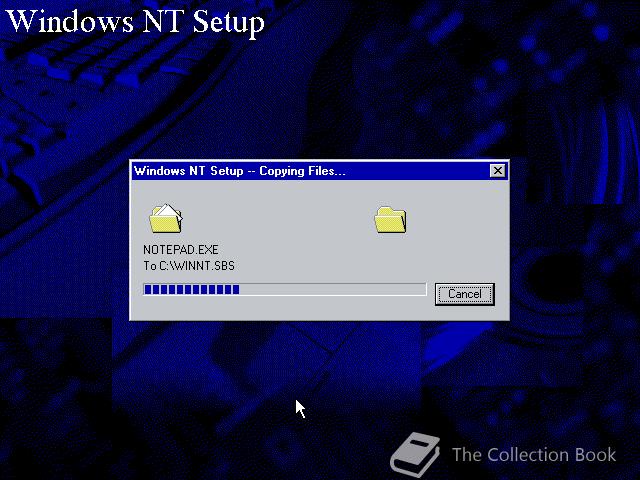Viewport: 640px width, 480px height.
Task: Click the file copy progress bar
Action: (284, 289)
